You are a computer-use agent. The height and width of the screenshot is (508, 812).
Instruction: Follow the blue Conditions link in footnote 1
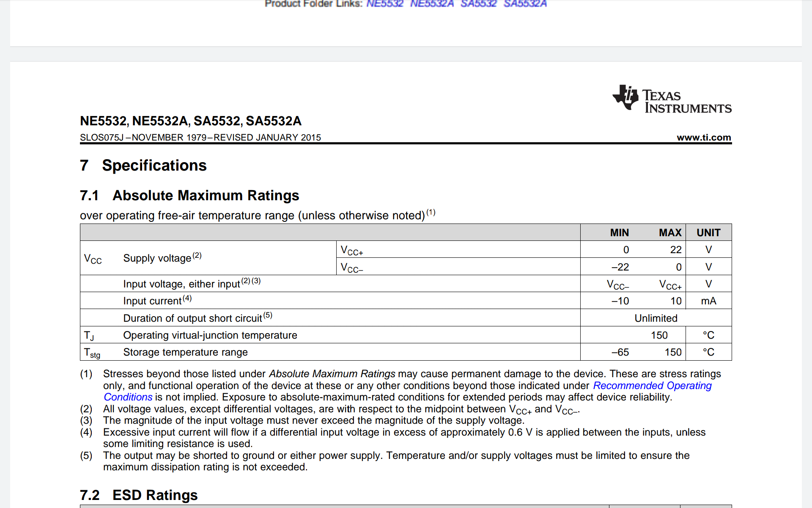point(128,397)
